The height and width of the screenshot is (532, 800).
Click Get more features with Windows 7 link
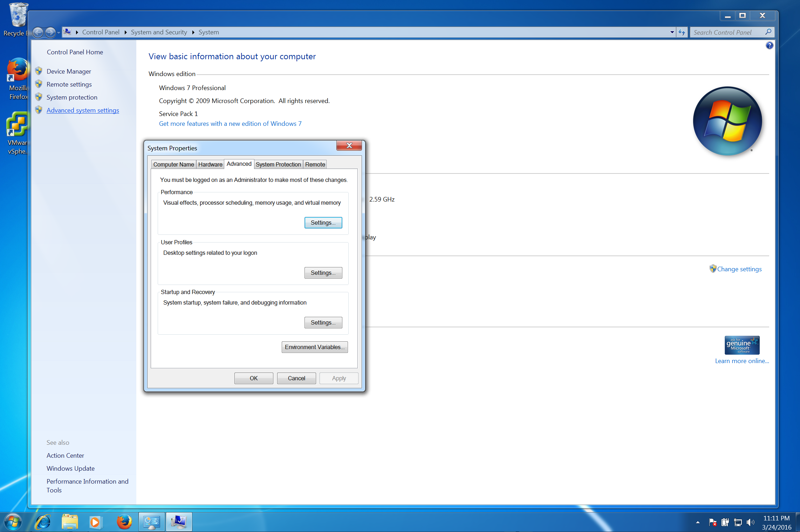pyautogui.click(x=230, y=123)
